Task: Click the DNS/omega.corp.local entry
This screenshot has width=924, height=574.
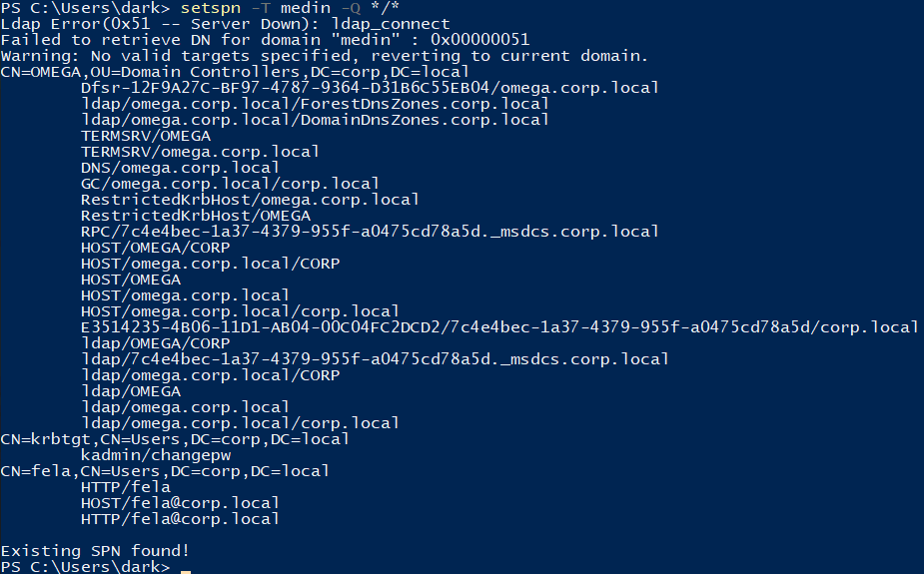Action: click(x=180, y=168)
